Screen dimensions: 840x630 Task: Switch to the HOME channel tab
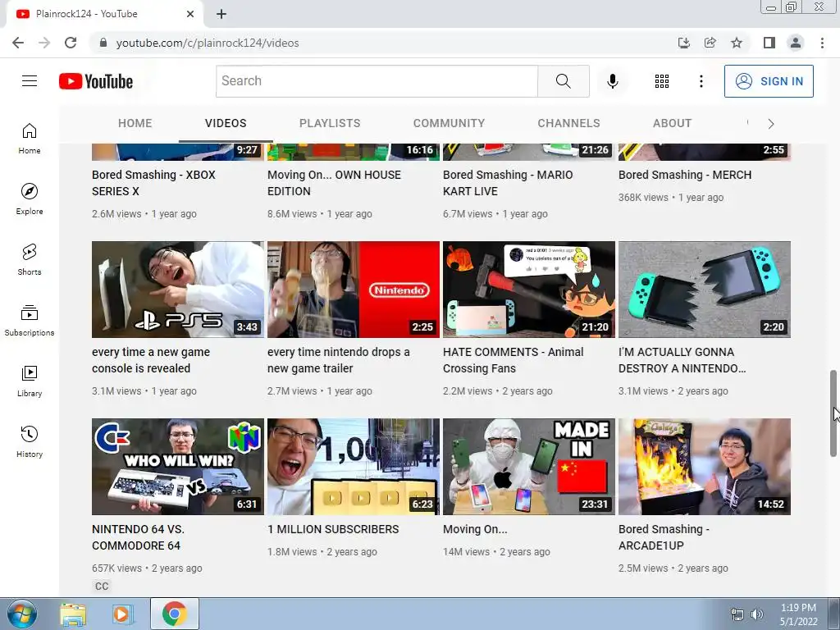click(135, 123)
